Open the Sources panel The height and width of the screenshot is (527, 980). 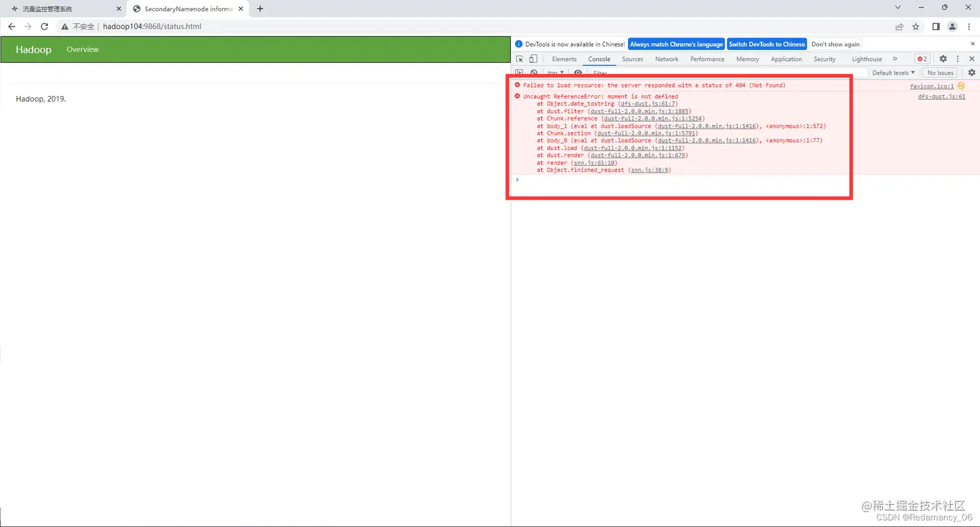(x=633, y=59)
